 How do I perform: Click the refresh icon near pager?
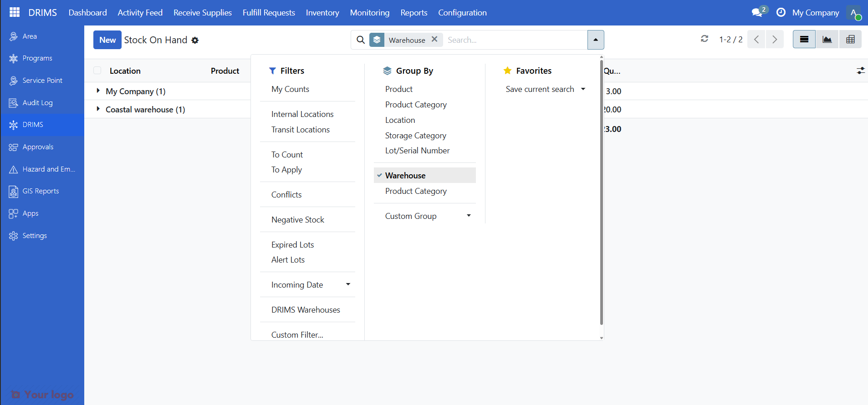(x=705, y=39)
